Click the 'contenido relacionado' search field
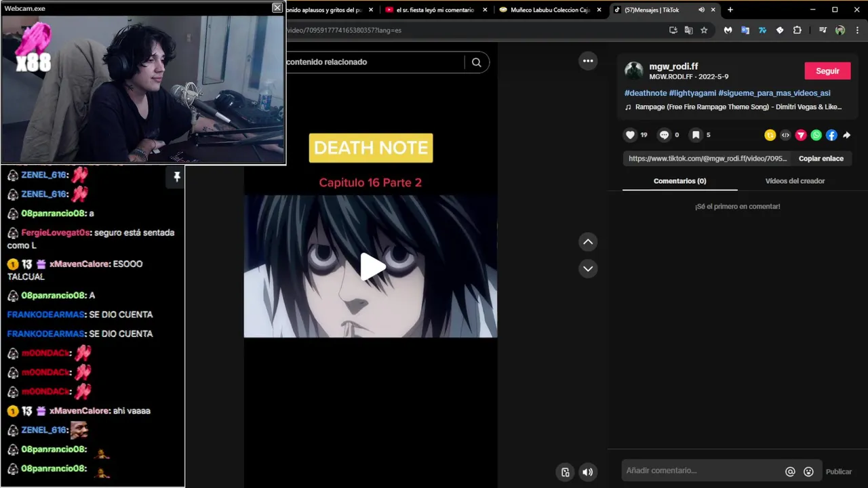The height and width of the screenshot is (488, 868). click(374, 62)
